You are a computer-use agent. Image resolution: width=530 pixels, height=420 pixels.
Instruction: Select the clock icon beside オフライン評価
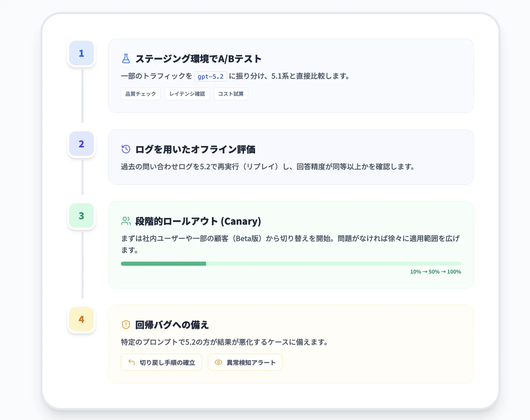[126, 149]
